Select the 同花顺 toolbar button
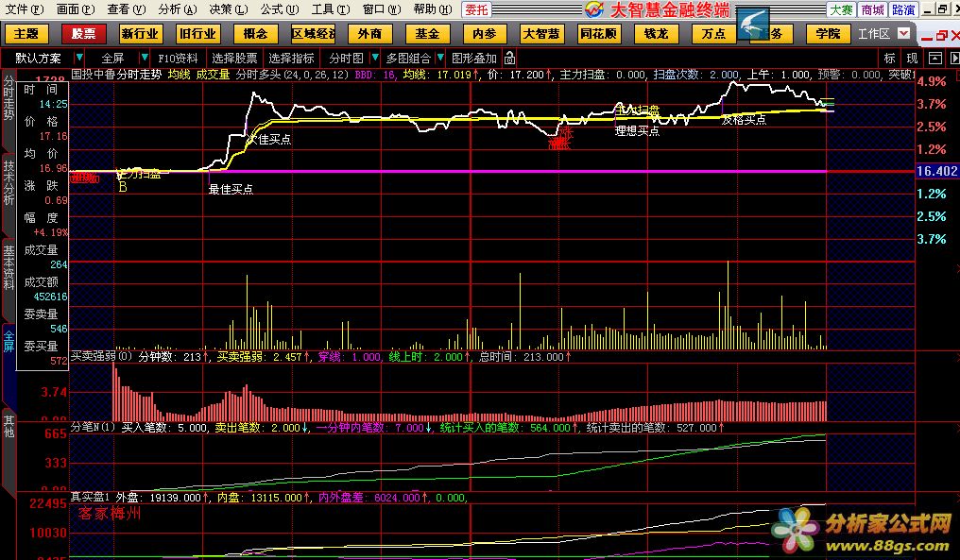This screenshot has height=560, width=960. [599, 34]
